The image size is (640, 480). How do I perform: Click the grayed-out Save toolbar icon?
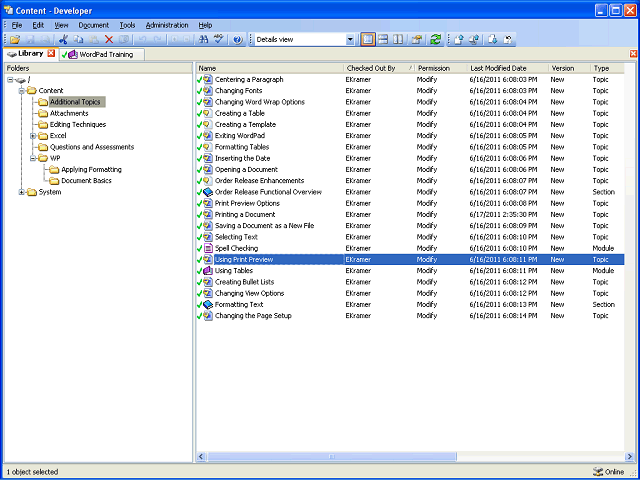[x=30, y=40]
